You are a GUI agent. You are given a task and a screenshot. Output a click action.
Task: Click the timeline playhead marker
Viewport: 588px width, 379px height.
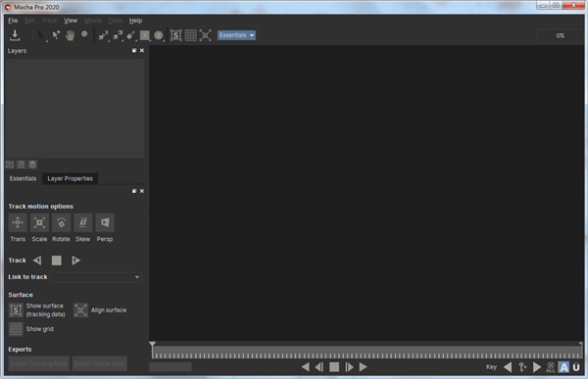(x=152, y=344)
